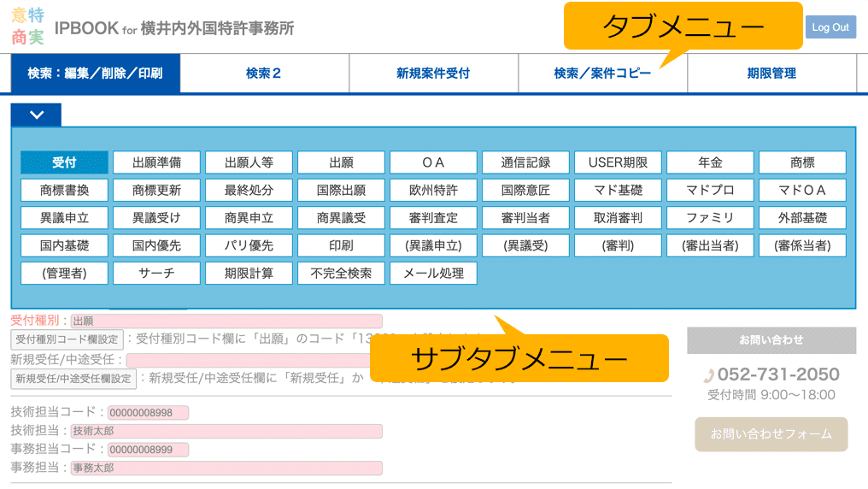Screen dimensions: 868x489
Task: Click the 受付種別コード欄設定 button
Action: pyautogui.click(x=67, y=339)
